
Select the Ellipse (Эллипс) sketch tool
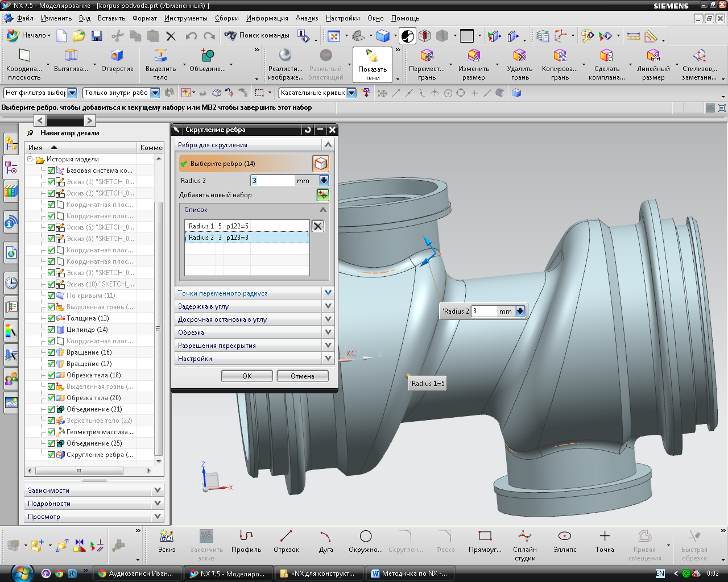pos(565,541)
